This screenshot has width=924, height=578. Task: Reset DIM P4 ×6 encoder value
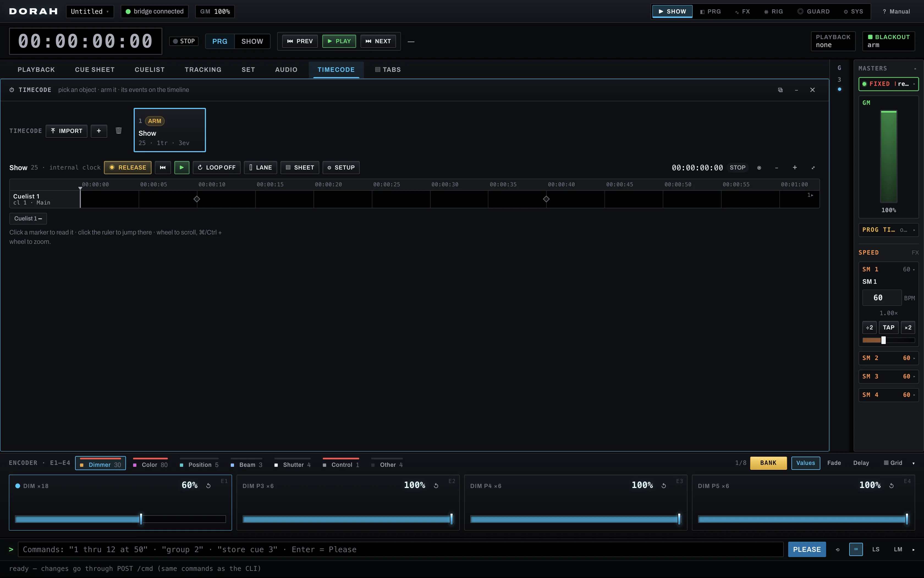coord(664,486)
